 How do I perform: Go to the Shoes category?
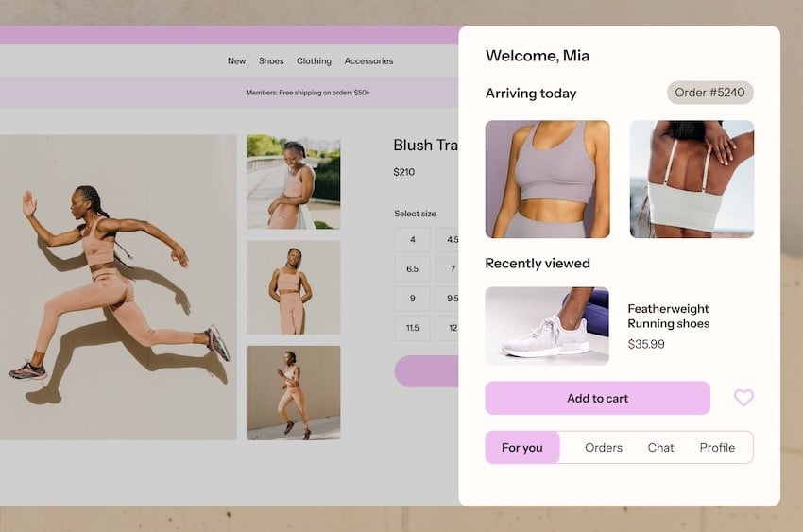tap(271, 61)
